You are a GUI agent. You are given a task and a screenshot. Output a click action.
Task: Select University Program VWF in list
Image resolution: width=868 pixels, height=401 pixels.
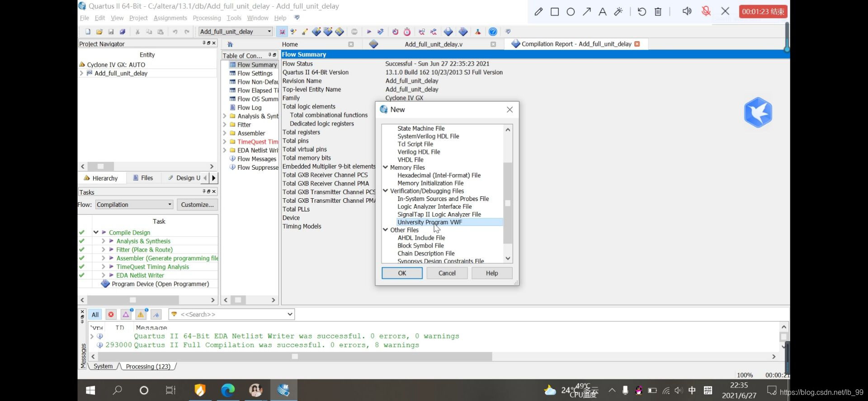(429, 222)
